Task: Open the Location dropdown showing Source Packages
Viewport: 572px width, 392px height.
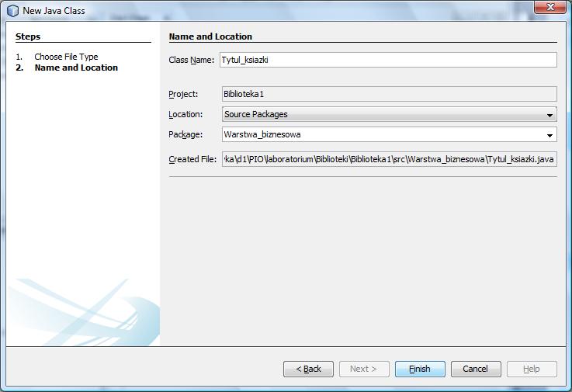Action: (390, 114)
